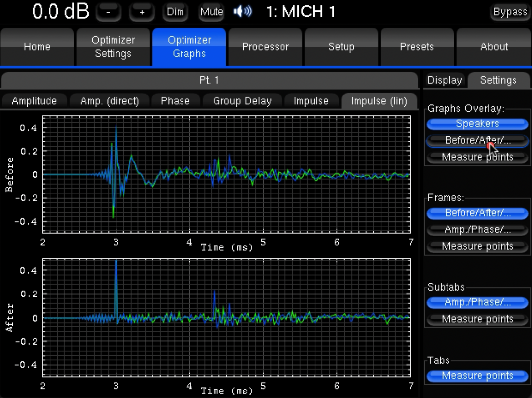
Task: Switch to the Processor tab
Action: 266,47
